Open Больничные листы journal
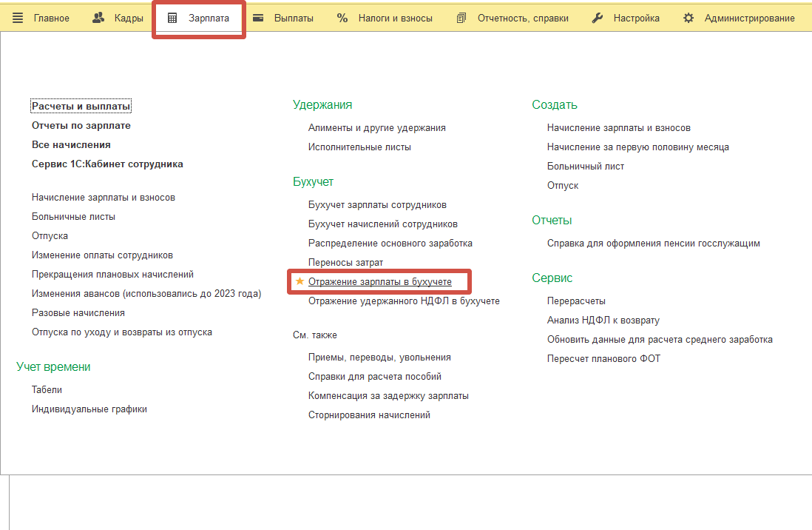The height and width of the screenshot is (530, 812). coord(73,216)
